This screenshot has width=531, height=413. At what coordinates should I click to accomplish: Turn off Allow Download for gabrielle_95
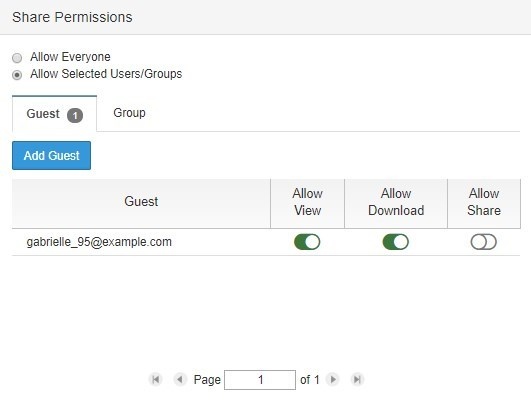tap(396, 242)
